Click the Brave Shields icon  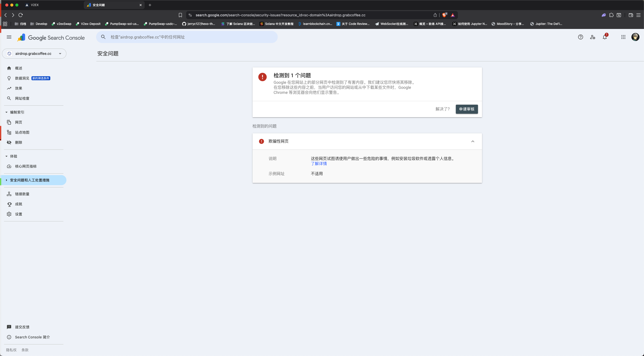coord(444,15)
